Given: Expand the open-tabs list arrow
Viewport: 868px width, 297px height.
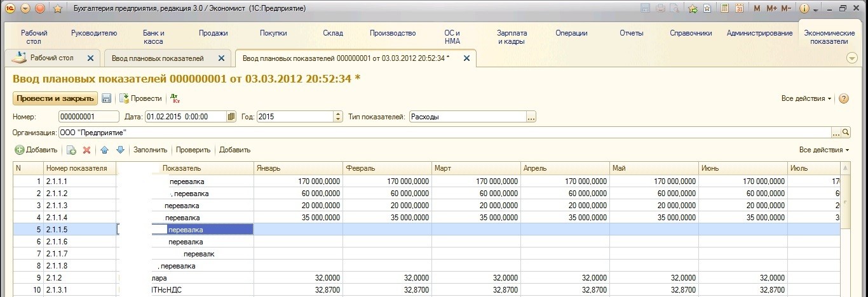Looking at the screenshot, I should pos(853,58).
